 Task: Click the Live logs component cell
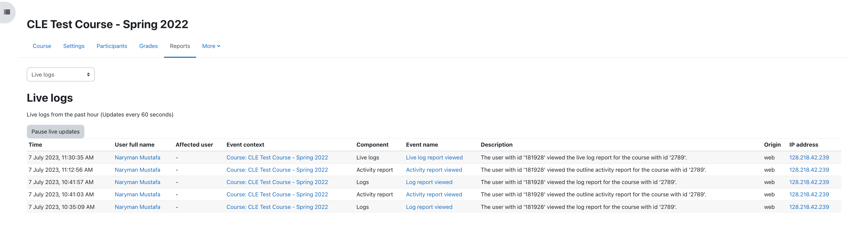click(368, 158)
